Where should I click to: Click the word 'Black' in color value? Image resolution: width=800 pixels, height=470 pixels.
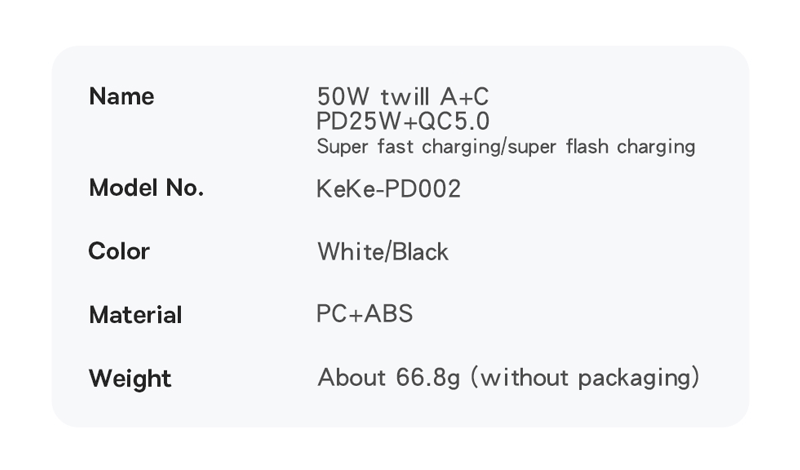coord(420,252)
